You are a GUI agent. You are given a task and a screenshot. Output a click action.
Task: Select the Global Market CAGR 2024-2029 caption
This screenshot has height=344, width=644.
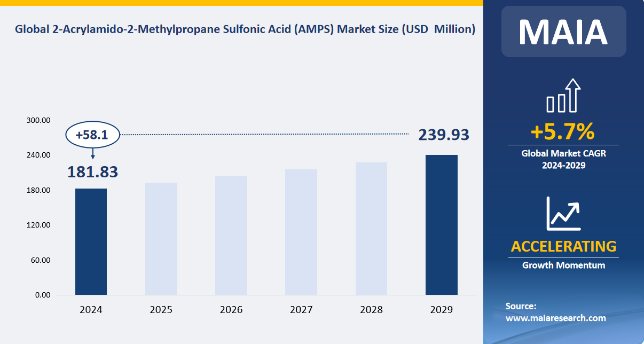click(x=563, y=159)
